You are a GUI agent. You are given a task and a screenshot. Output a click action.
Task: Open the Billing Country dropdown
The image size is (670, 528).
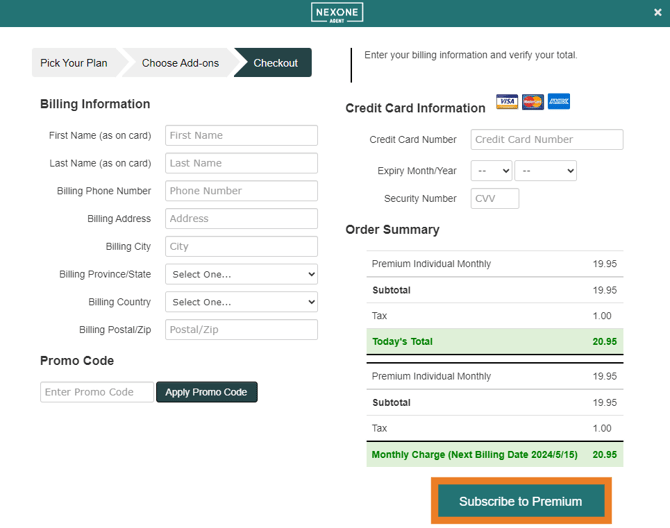click(242, 302)
